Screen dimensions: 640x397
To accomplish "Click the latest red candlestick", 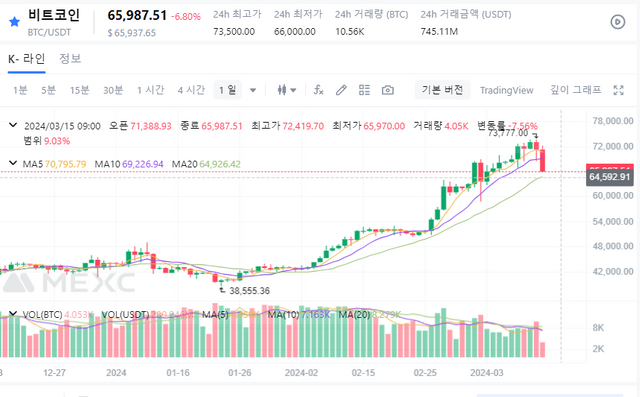I will (x=543, y=160).
